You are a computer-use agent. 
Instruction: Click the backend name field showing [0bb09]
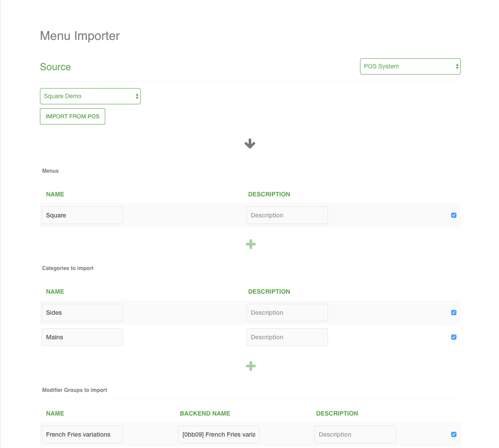pyautogui.click(x=218, y=434)
